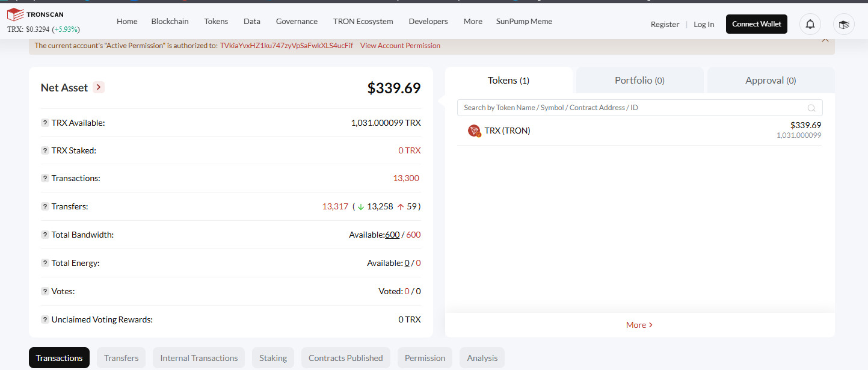Viewport: 868px width, 370px height.
Task: Click the Net Asset heading
Action: (x=64, y=88)
